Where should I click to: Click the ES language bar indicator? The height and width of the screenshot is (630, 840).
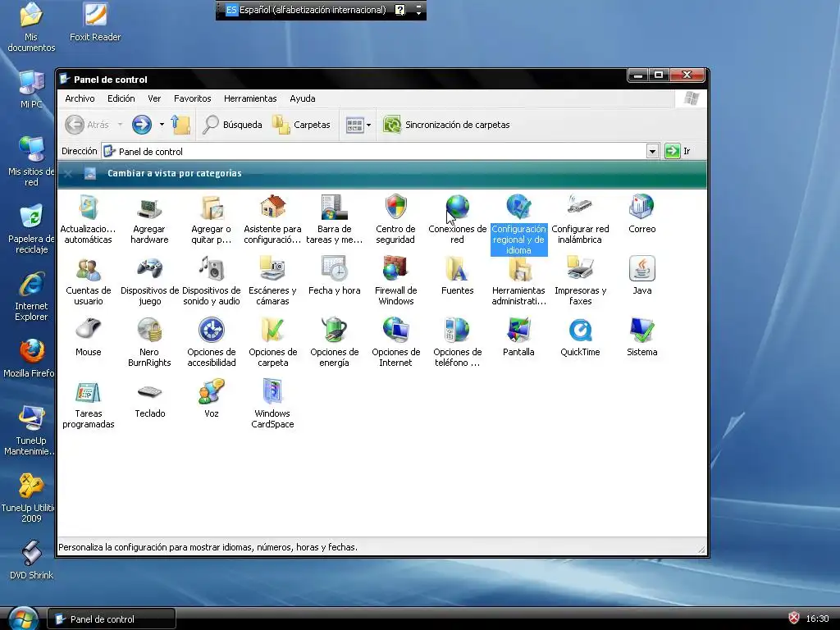point(231,10)
